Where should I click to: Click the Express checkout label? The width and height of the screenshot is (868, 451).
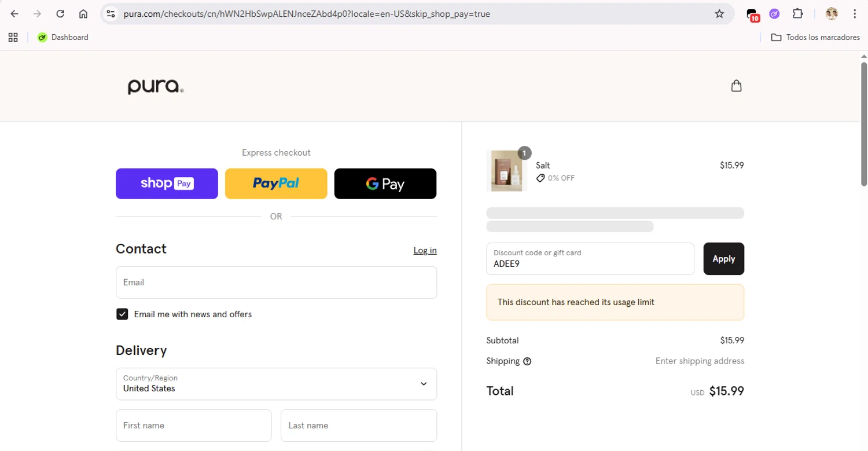pos(276,153)
